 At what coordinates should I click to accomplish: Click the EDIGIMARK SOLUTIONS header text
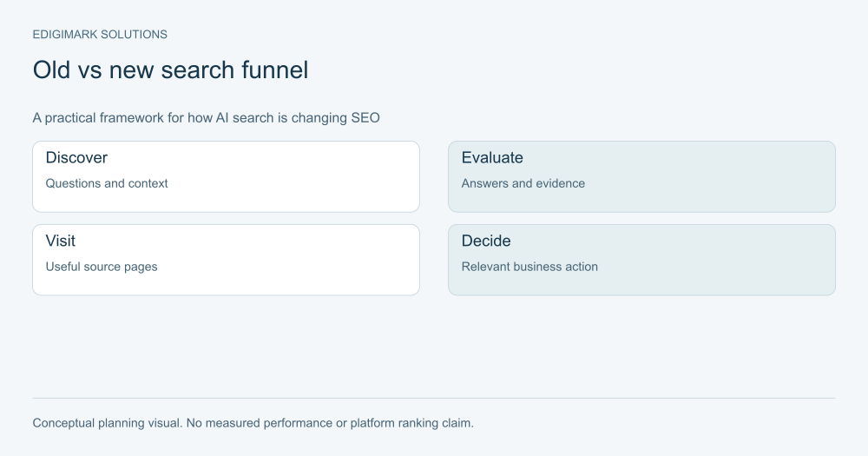tap(100, 35)
